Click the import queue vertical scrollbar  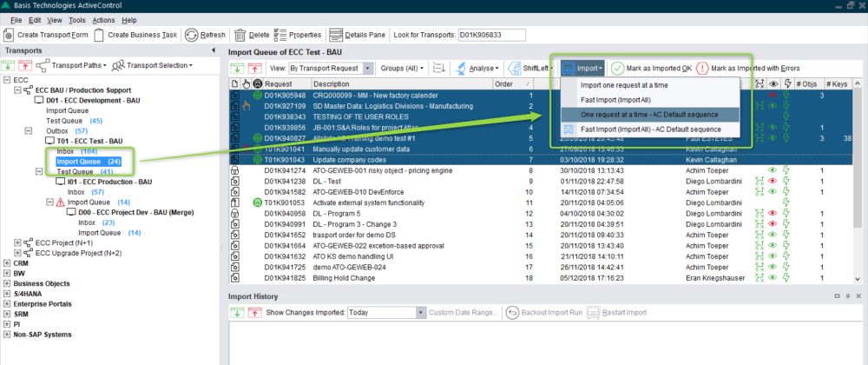click(857, 182)
